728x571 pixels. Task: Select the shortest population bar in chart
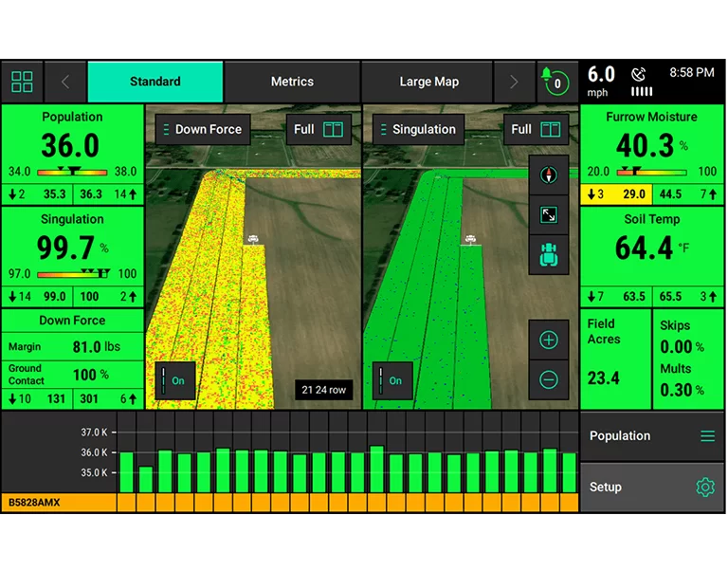[146, 480]
